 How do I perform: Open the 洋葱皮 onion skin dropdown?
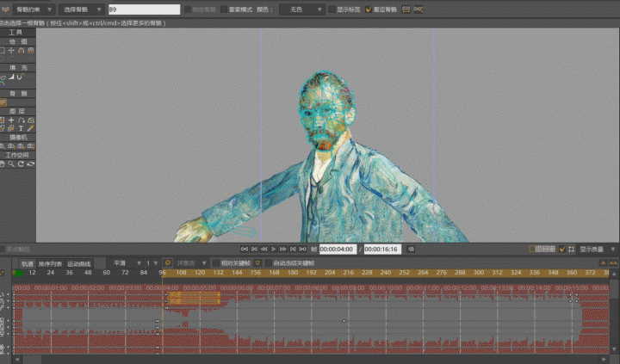click(x=190, y=262)
